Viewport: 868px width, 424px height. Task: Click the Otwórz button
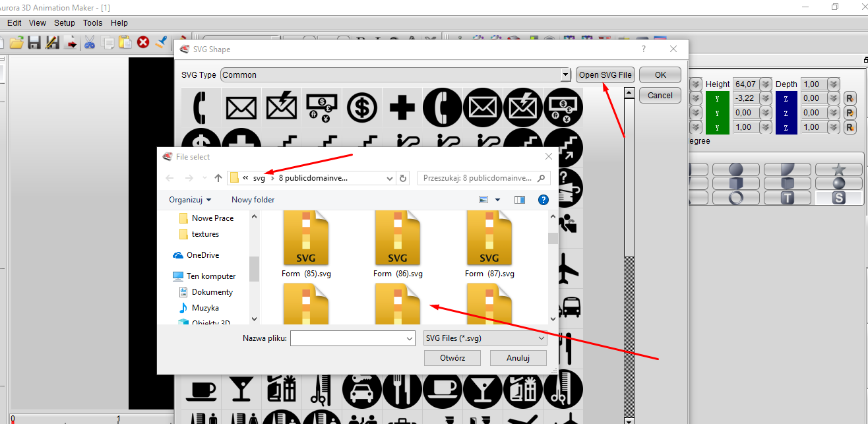(x=452, y=358)
